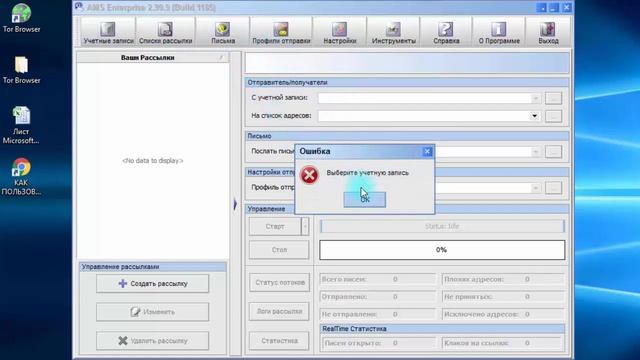Open the Профиль отправки dropdown arrow
The image size is (640, 360).
[535, 188]
